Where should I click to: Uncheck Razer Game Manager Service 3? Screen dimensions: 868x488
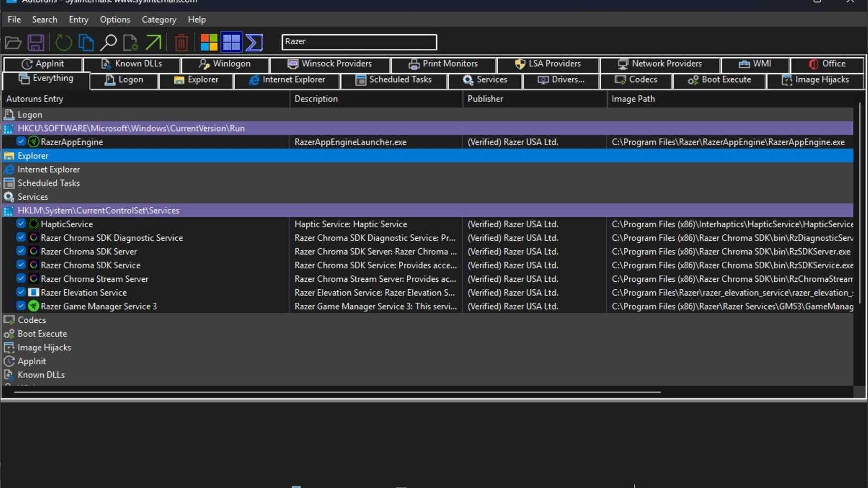[21, 306]
